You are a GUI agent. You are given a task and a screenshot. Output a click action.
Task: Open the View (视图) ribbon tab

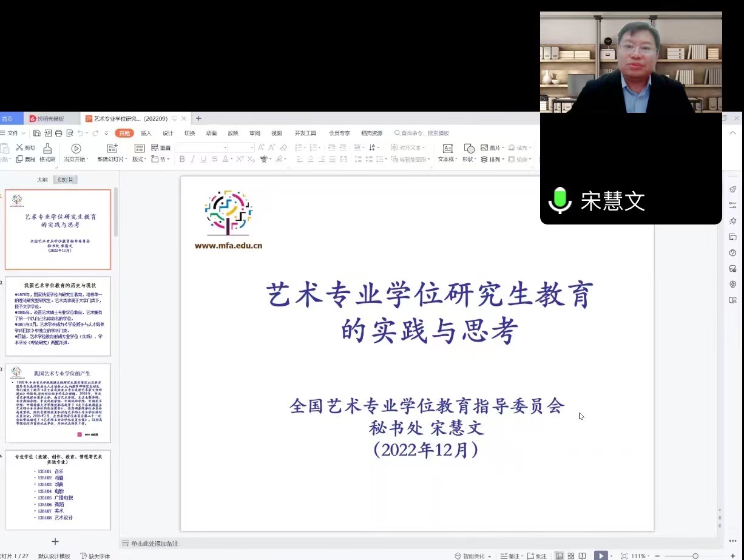click(277, 133)
